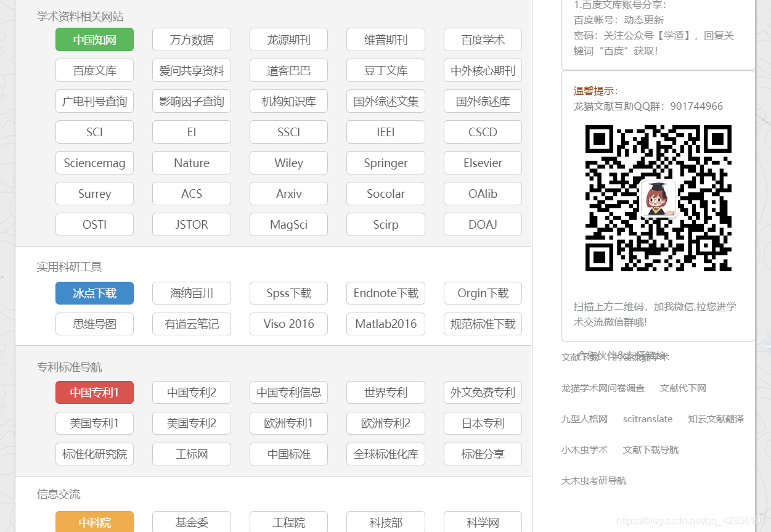Viewport: 771px width, 532px height.
Task: Click 国外综述文集 button
Action: 386,101
